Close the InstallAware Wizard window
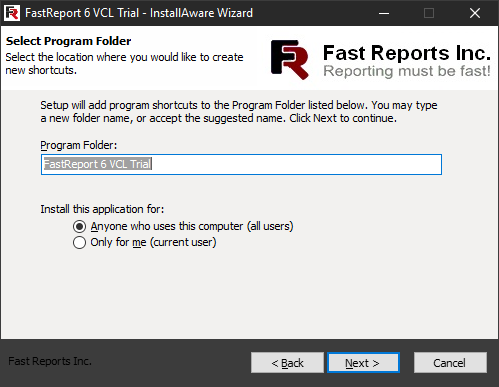499x387 pixels. (x=475, y=13)
